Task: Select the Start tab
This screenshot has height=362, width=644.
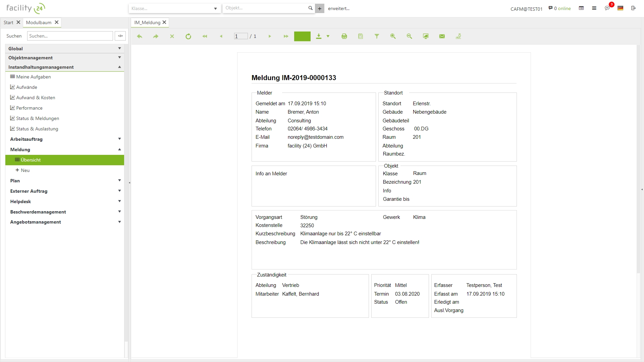Action: pos(8,22)
